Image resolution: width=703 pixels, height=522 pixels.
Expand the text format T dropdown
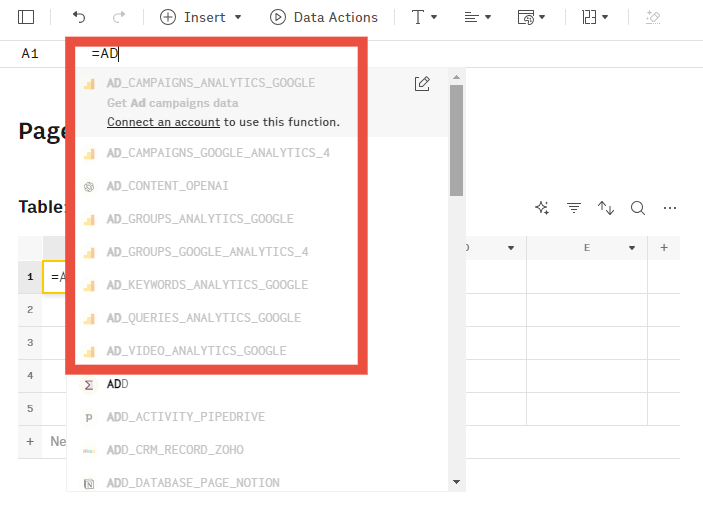click(424, 17)
